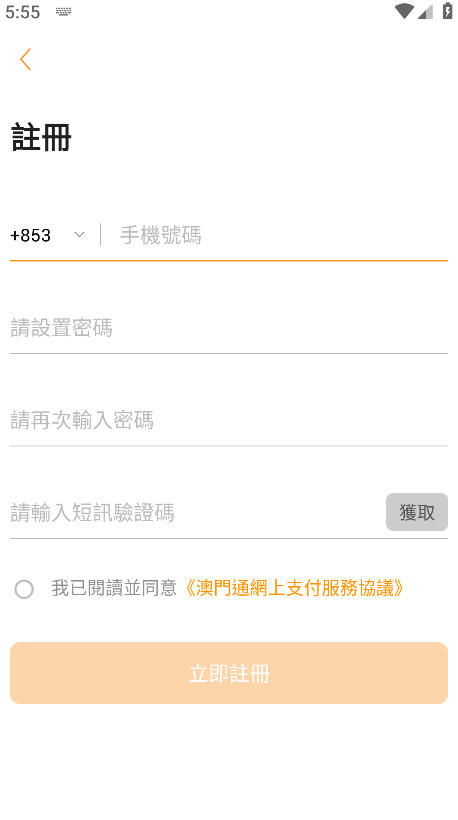Viewport: 458px width, 820px height.
Task: Focus the 請設置密碼 password field
Action: click(x=229, y=328)
